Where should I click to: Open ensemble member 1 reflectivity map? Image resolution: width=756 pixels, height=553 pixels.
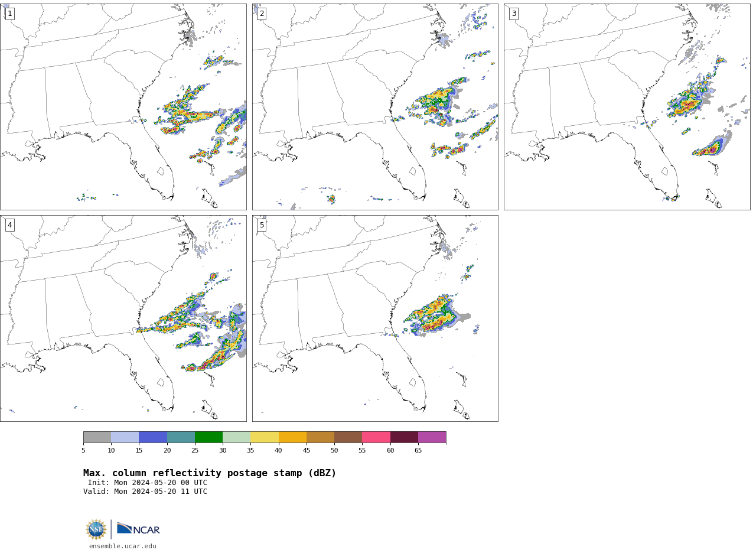point(123,107)
